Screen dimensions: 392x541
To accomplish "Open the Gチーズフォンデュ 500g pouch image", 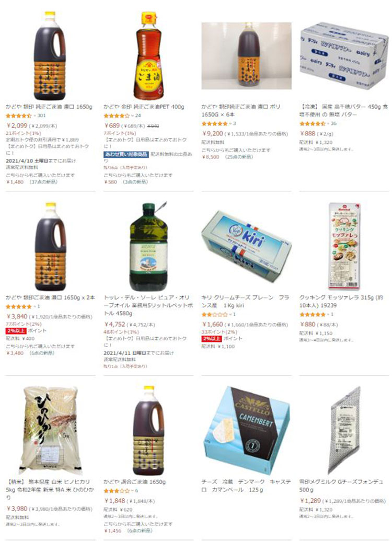I will [x=344, y=430].
